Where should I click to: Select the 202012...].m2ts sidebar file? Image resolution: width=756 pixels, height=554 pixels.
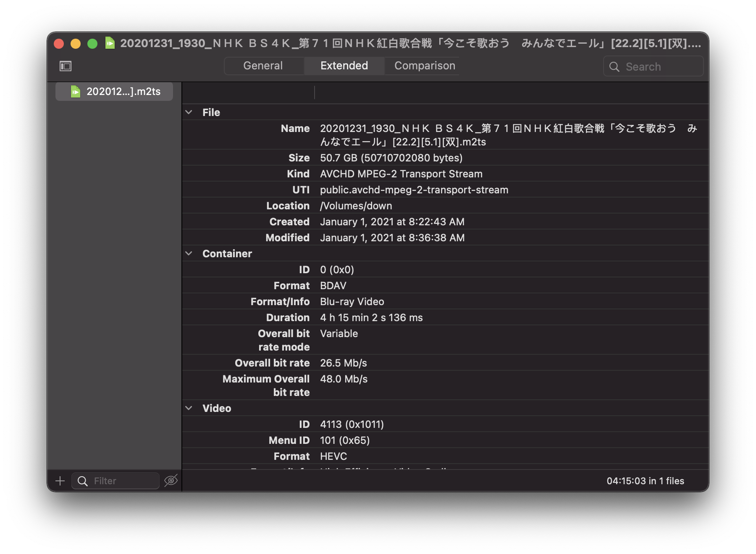point(114,92)
